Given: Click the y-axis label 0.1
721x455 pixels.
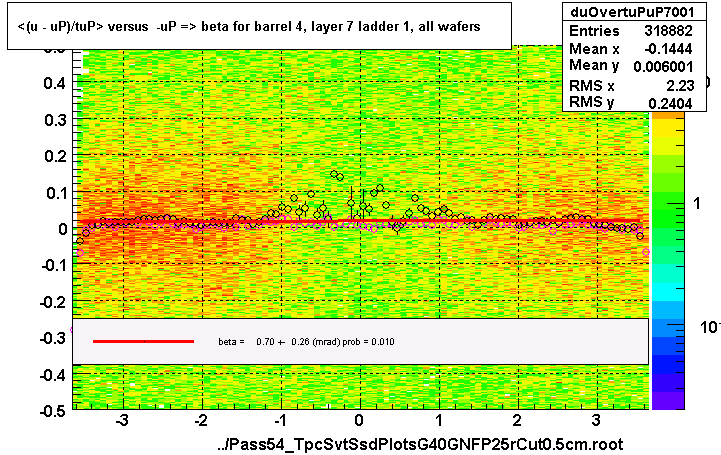Looking at the screenshot, I should point(55,193).
